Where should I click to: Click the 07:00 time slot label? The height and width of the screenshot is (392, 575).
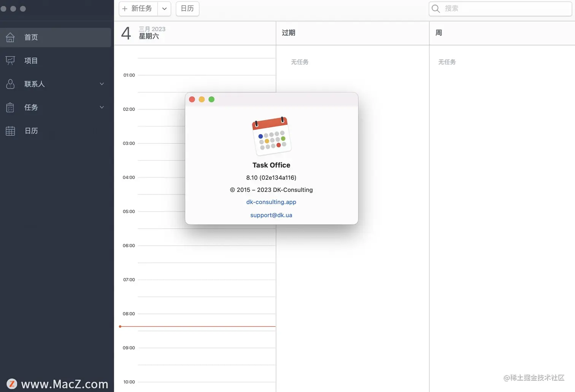point(129,280)
